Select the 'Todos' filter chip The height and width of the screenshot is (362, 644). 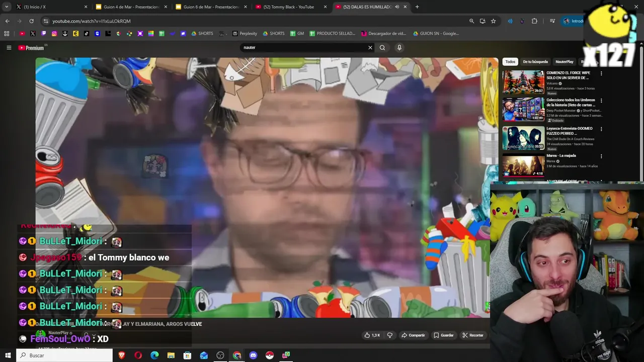pos(510,62)
